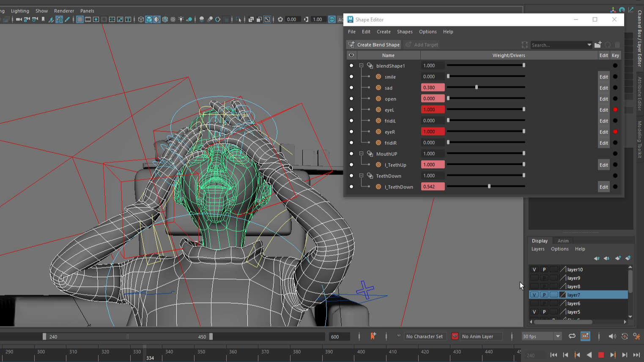Viewport: 644px width, 362px height.
Task: Stop playback with the red stop button
Action: tap(601, 355)
